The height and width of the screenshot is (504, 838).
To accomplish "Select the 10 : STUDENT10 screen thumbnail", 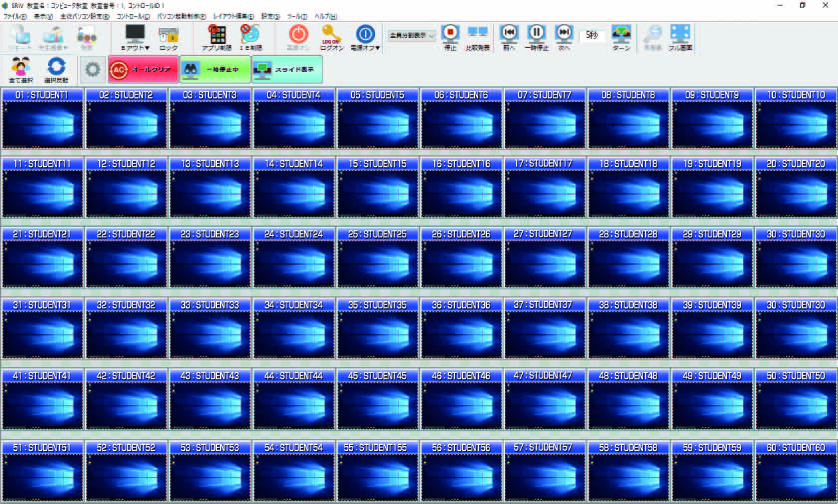I will [796, 124].
